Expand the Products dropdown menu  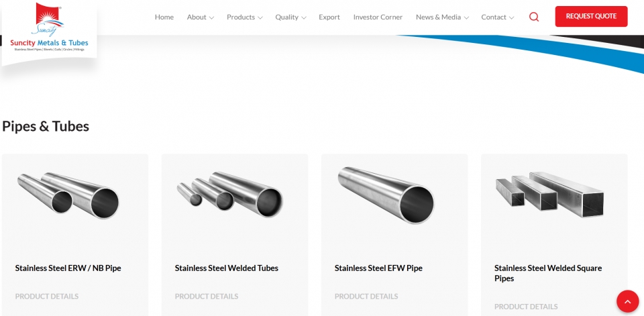[245, 17]
